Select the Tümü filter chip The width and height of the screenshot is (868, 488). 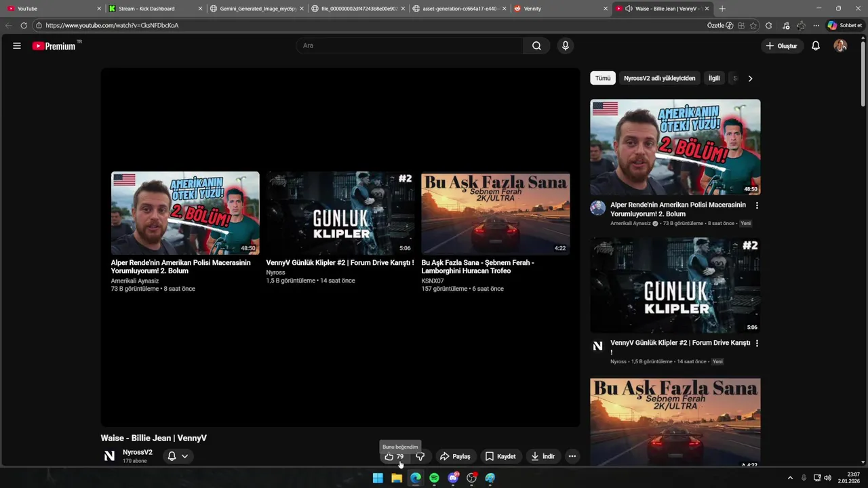(x=603, y=79)
